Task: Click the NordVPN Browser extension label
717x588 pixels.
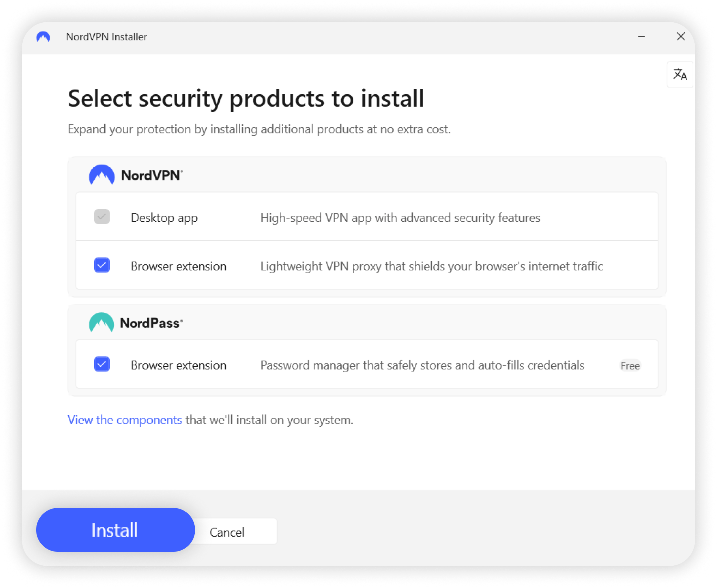Action: tap(178, 266)
